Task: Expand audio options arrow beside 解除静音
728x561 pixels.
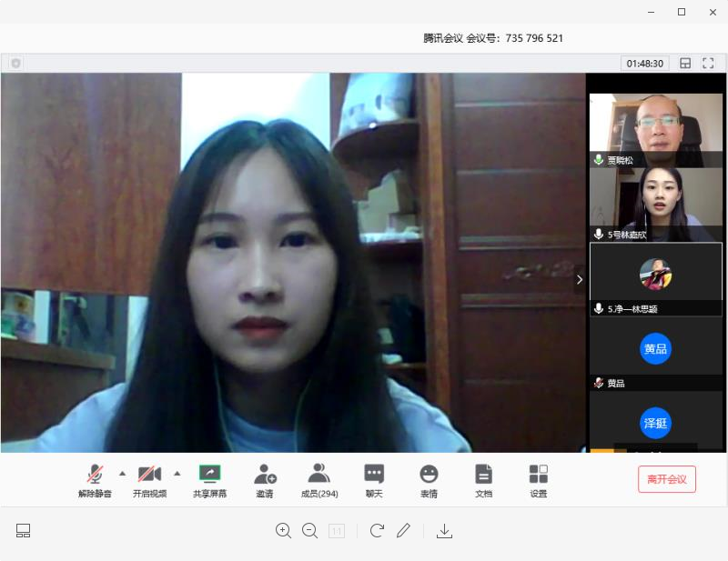Action: click(x=123, y=473)
